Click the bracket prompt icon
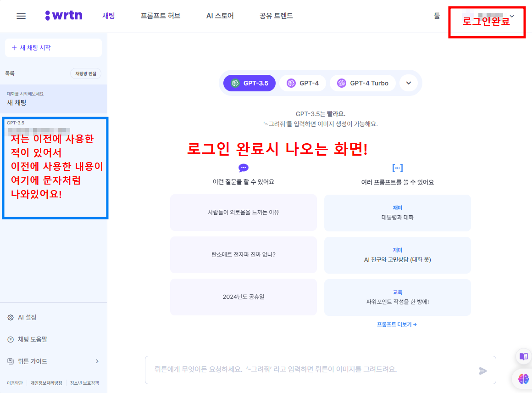 397,168
